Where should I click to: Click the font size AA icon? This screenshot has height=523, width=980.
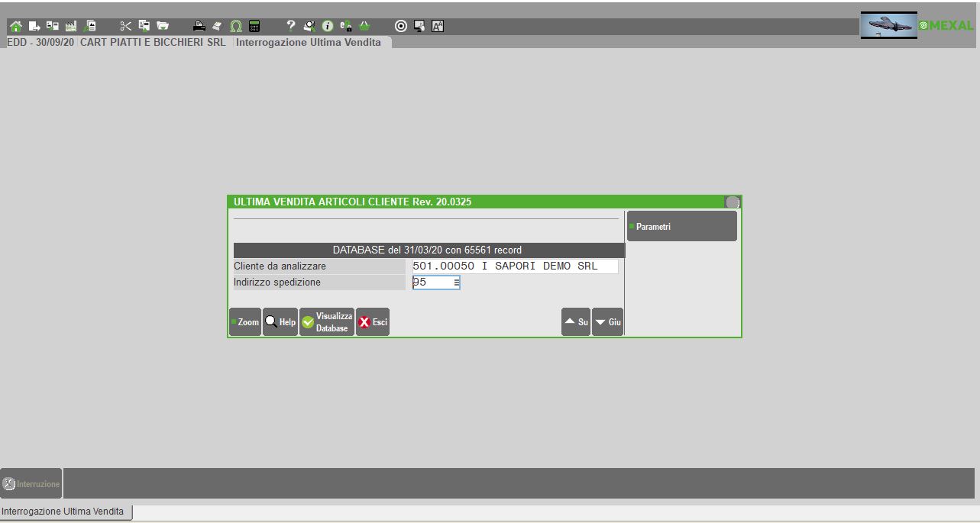coord(438,26)
